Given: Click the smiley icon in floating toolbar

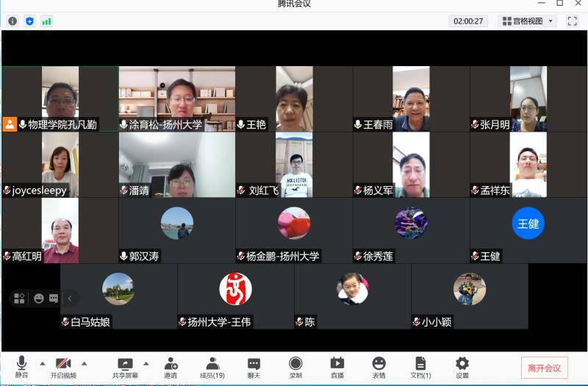Looking at the screenshot, I should (x=39, y=299).
